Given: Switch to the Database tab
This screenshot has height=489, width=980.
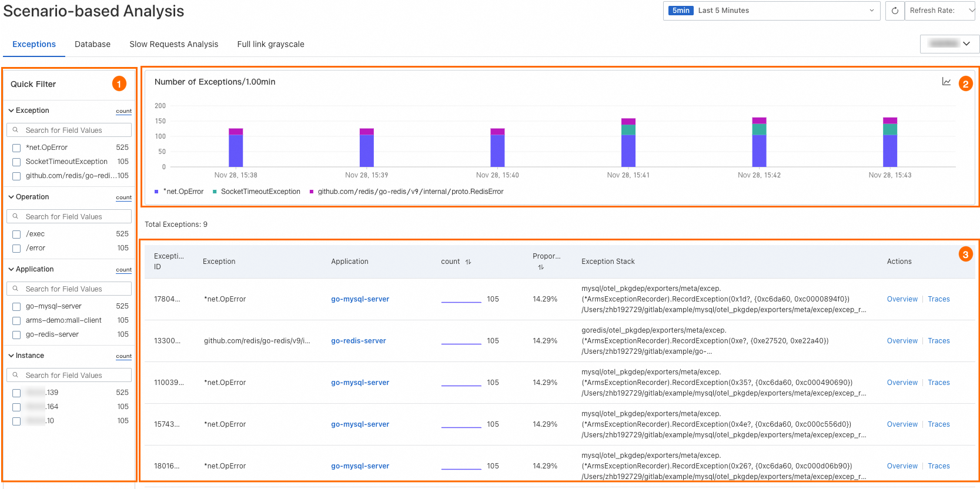Looking at the screenshot, I should 92,44.
